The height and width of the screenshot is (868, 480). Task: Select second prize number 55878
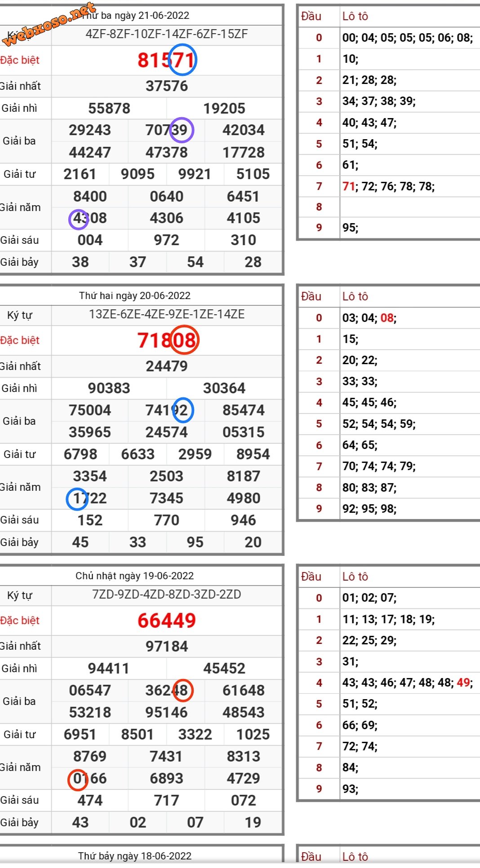pyautogui.click(x=109, y=108)
